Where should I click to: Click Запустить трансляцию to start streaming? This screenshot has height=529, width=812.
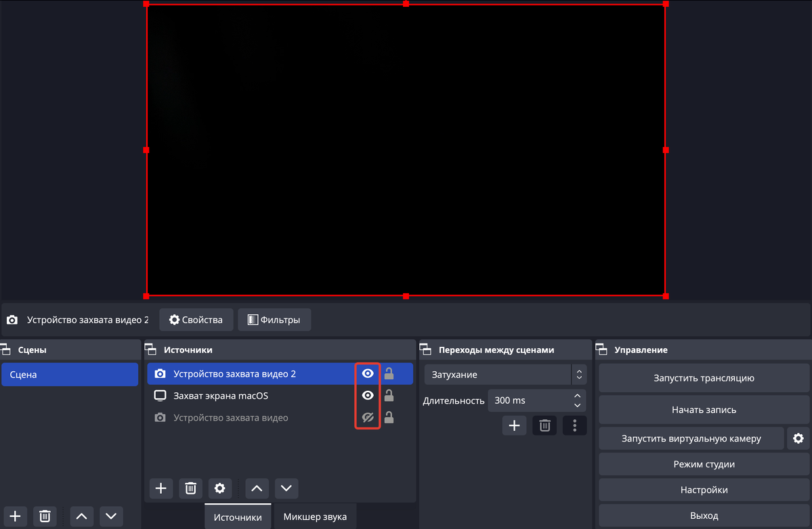[x=703, y=378]
